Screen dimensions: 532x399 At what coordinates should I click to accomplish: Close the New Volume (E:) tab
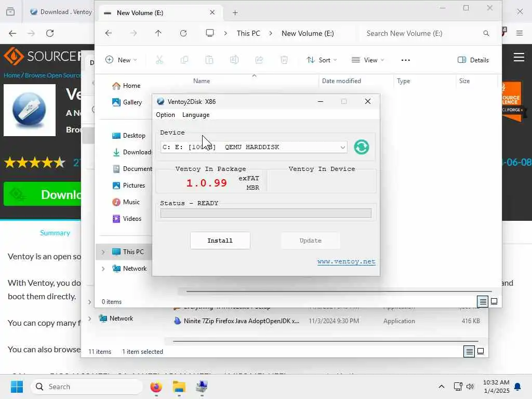(x=212, y=12)
